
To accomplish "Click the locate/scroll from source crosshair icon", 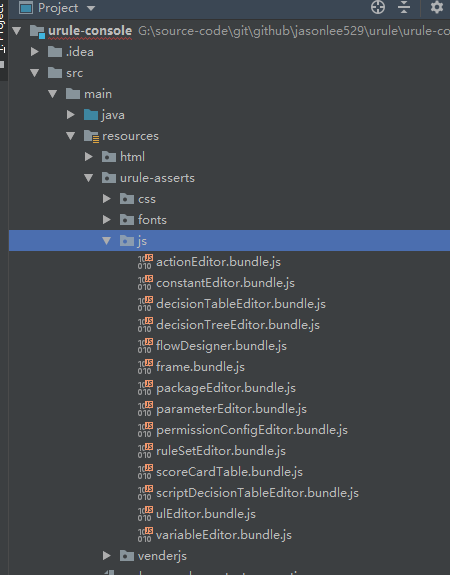I will tap(378, 7).
